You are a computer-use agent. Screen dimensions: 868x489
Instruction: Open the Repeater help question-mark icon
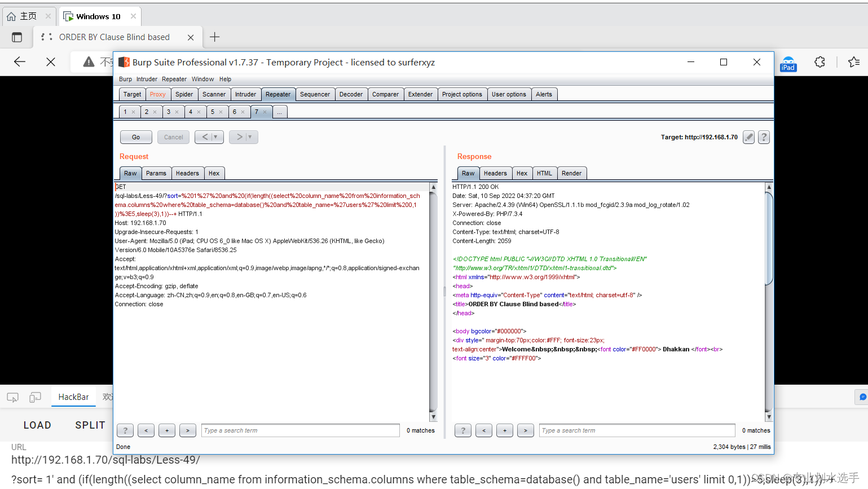(x=764, y=137)
